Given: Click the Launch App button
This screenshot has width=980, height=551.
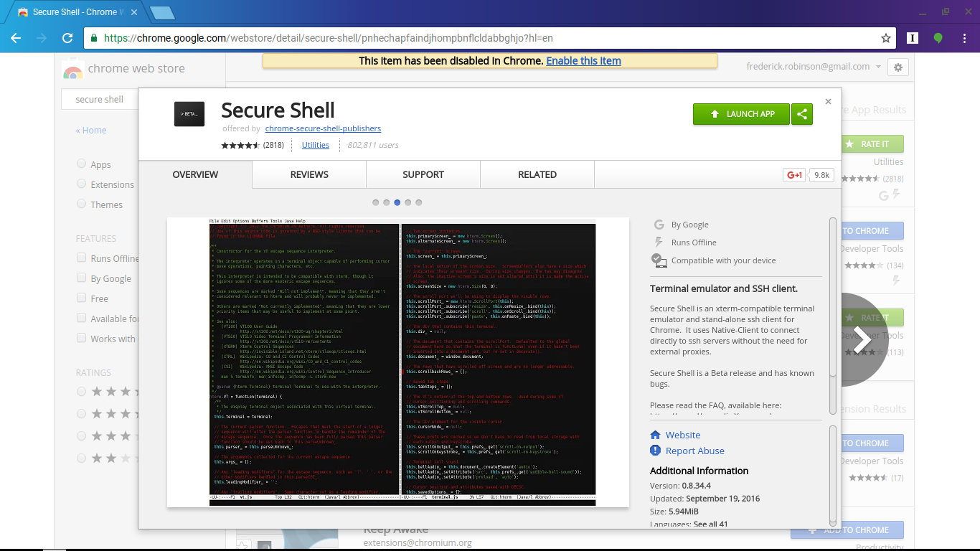Looking at the screenshot, I should click(741, 114).
